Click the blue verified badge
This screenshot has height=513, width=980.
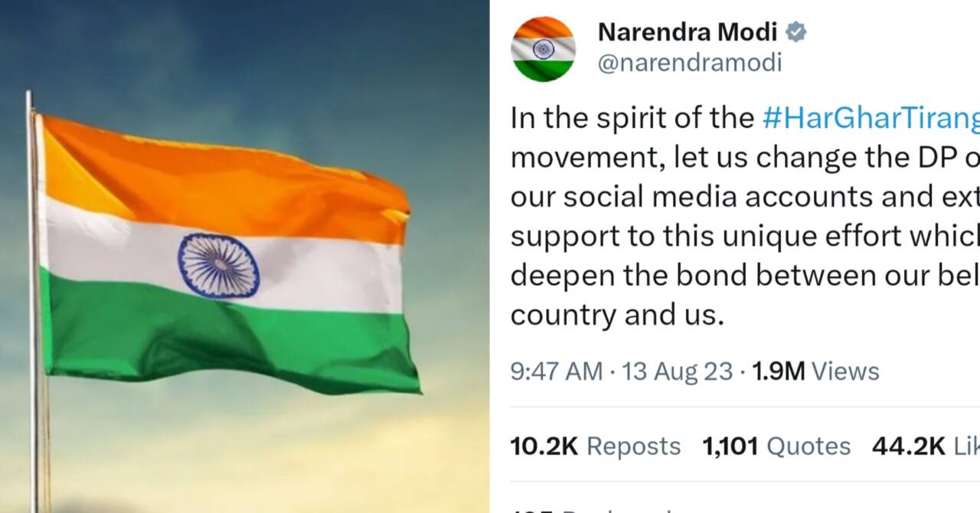pos(796,32)
